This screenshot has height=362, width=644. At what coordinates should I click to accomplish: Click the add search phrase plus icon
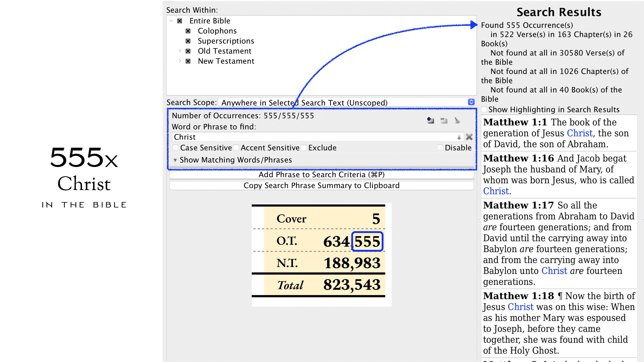(x=430, y=121)
